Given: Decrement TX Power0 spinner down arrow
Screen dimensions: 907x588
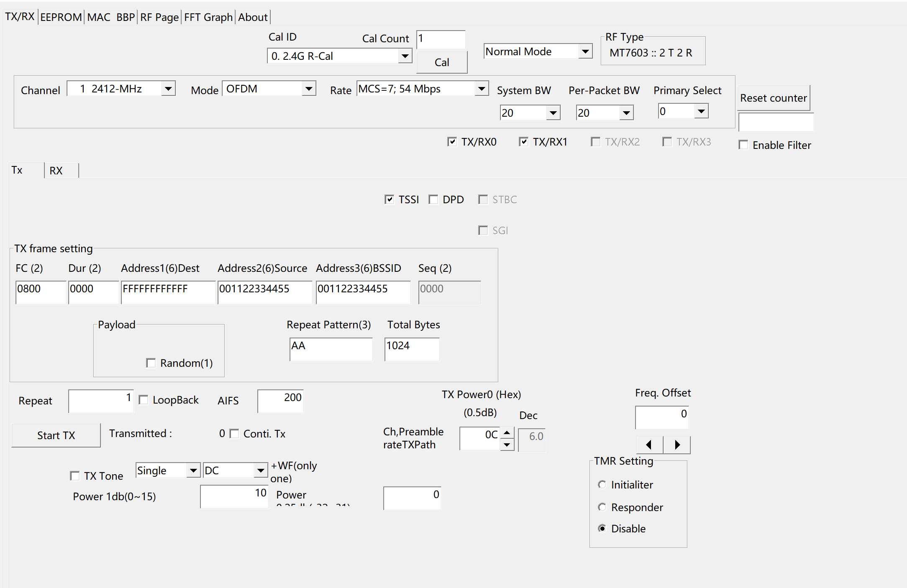Looking at the screenshot, I should tap(507, 445).
